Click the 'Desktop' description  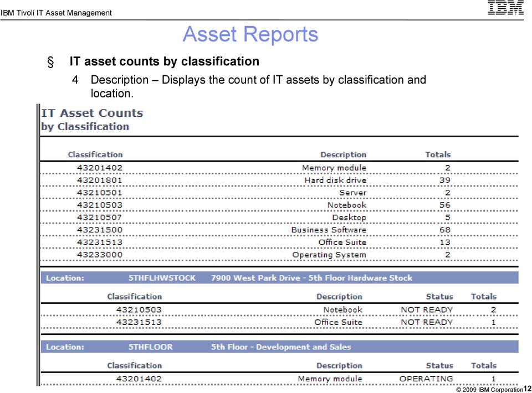[349, 218]
